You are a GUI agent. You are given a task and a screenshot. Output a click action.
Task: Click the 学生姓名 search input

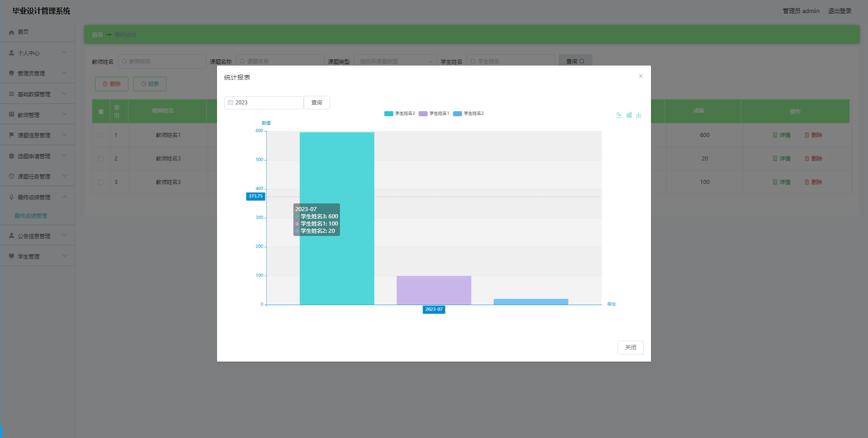[x=511, y=61]
